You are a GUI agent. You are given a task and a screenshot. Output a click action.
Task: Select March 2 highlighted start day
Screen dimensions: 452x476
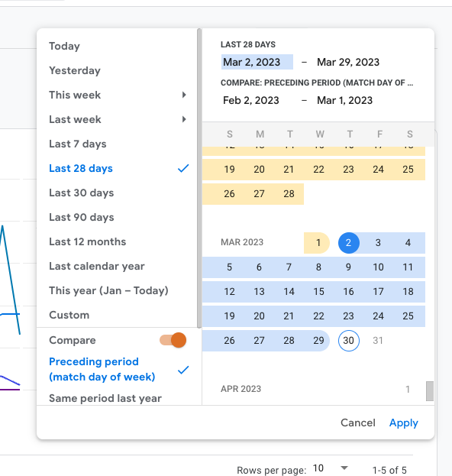349,243
